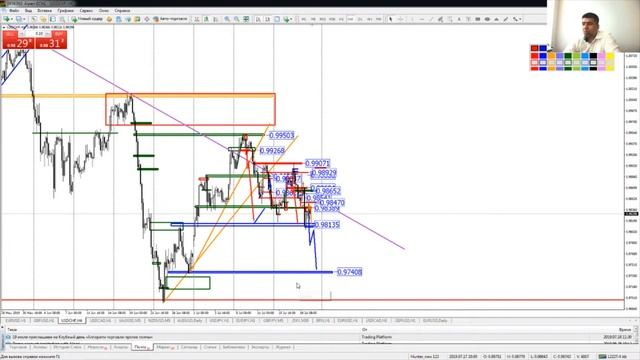Image resolution: width=640 pixels, height=360 pixels.
Task: Open the Сервис menu
Action: click(x=86, y=10)
